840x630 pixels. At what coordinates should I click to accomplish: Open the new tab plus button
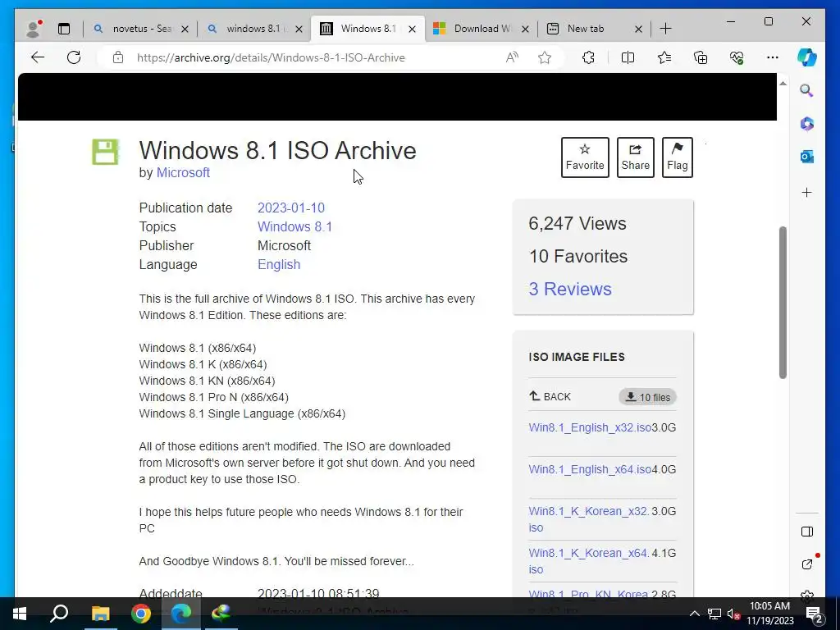tap(665, 29)
